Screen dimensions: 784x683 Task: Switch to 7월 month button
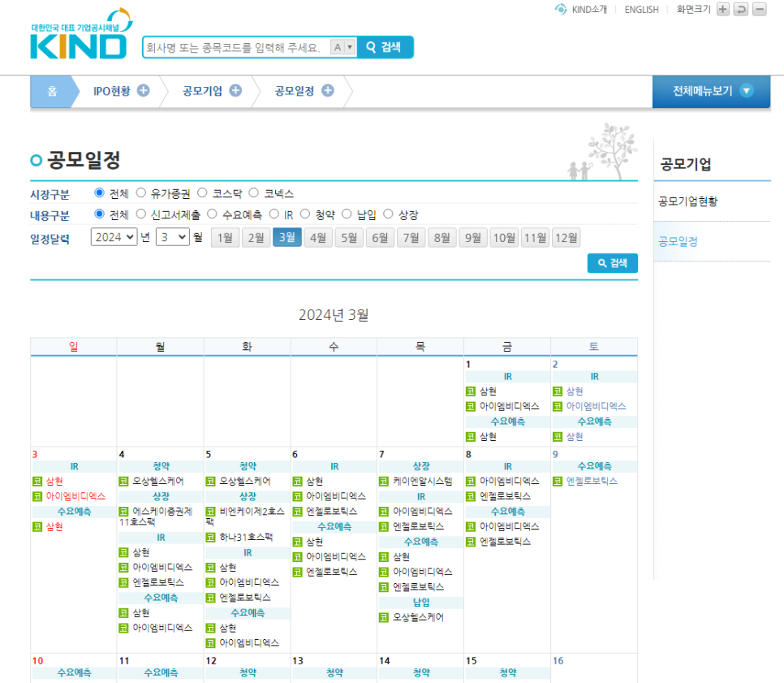coord(411,238)
